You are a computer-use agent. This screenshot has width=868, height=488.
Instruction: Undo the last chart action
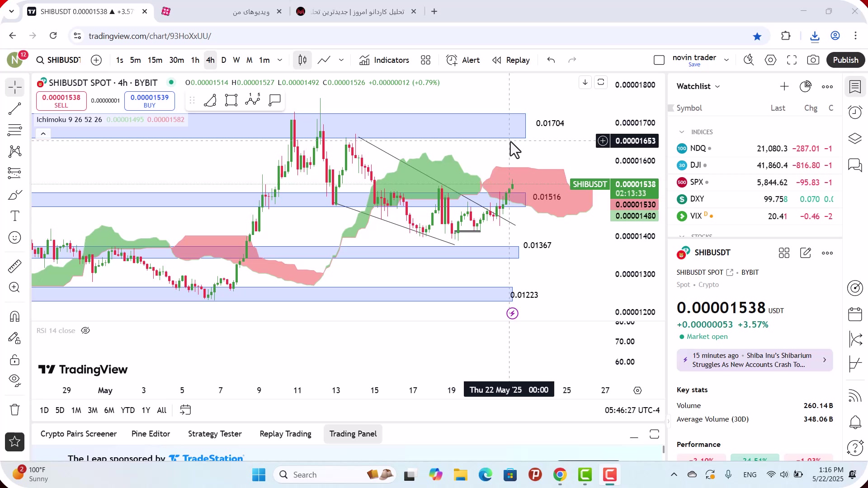pyautogui.click(x=551, y=60)
